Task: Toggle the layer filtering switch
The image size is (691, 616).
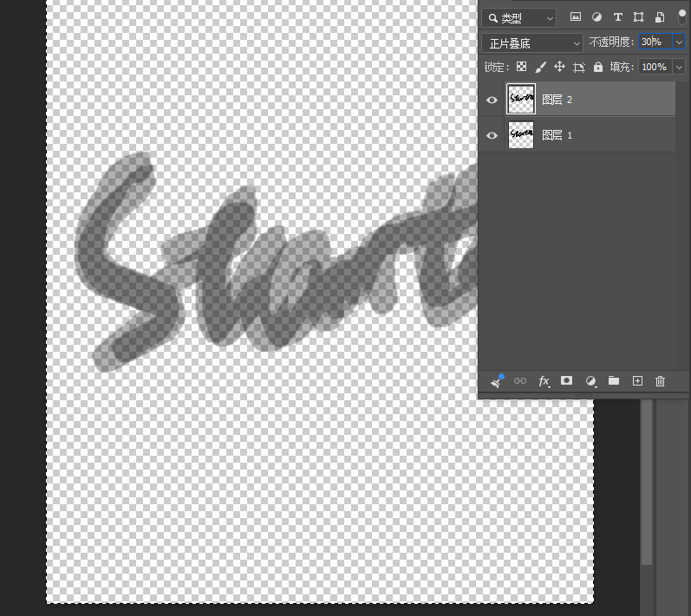Action: [681, 17]
